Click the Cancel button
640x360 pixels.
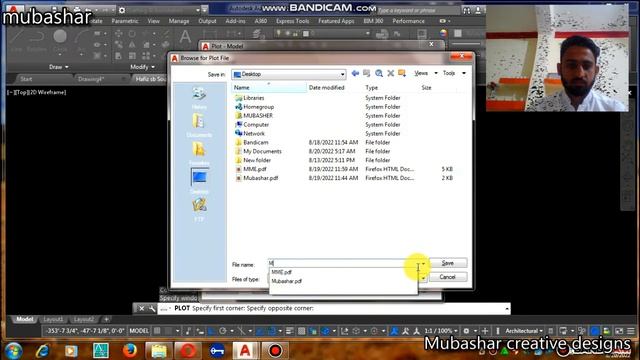(x=448, y=277)
